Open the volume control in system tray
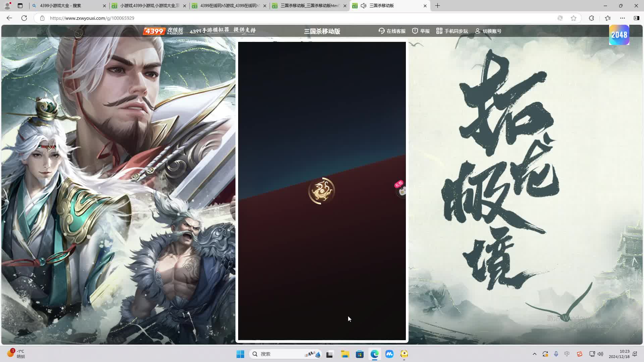Image resolution: width=644 pixels, height=362 pixels. (x=601, y=354)
